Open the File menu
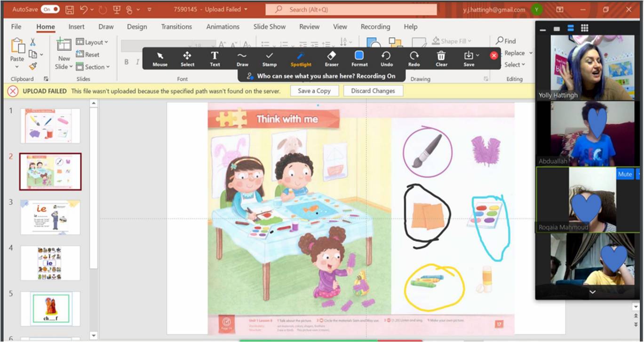 pyautogui.click(x=16, y=27)
